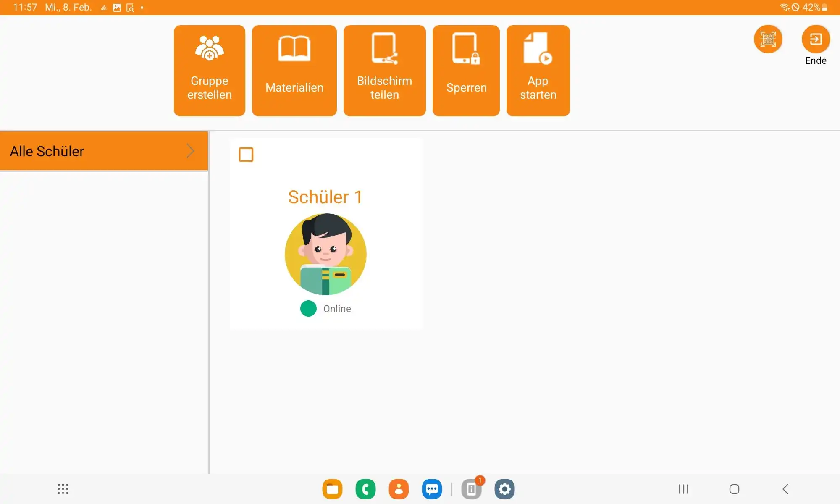Click the Online status label
Image resolution: width=840 pixels, height=504 pixels.
click(337, 309)
